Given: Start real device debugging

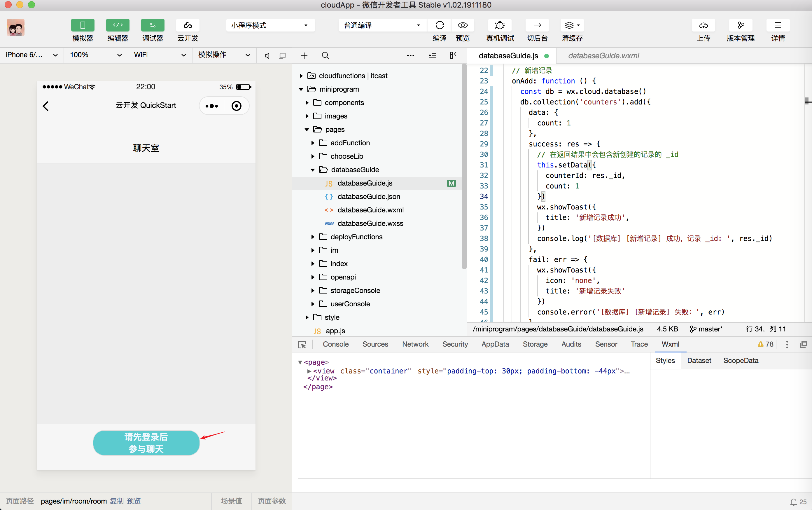Looking at the screenshot, I should tap(500, 25).
